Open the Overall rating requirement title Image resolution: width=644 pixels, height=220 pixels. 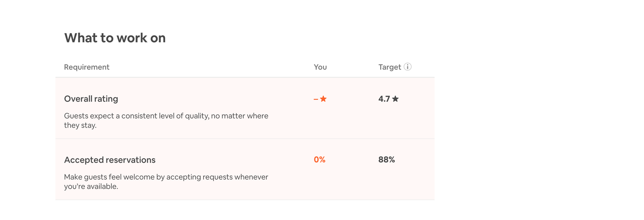[x=91, y=99]
